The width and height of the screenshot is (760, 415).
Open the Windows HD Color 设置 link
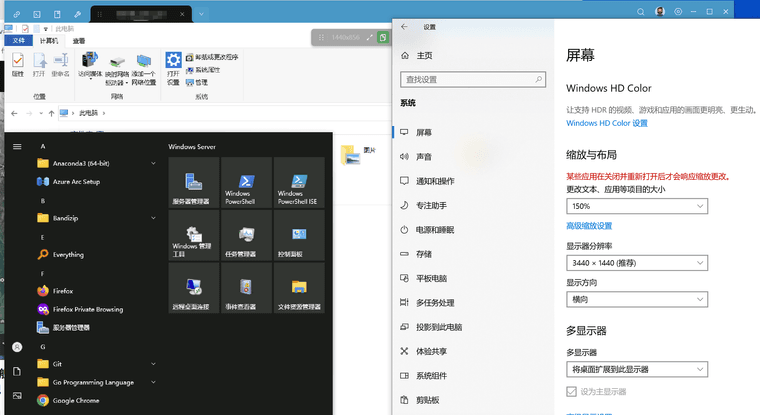coord(607,123)
